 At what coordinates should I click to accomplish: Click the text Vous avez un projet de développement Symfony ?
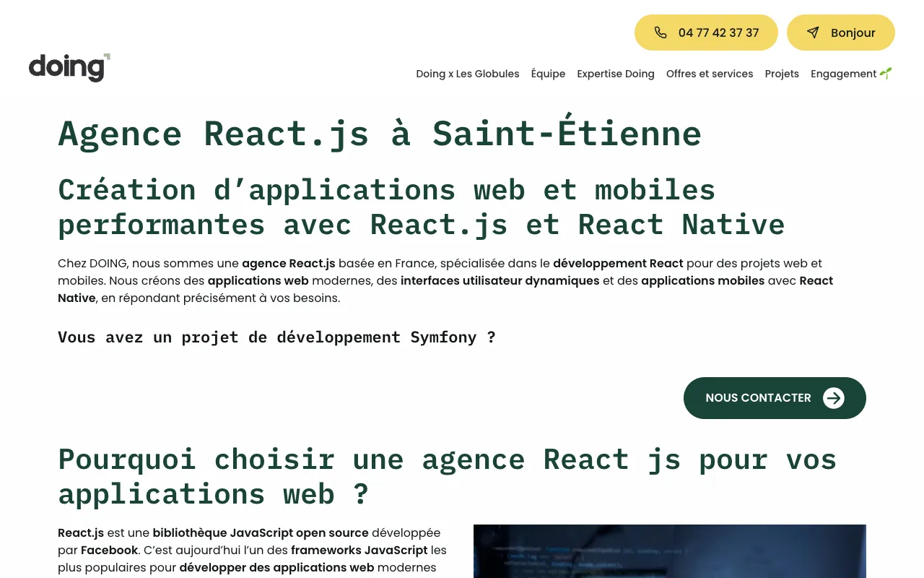tap(277, 337)
